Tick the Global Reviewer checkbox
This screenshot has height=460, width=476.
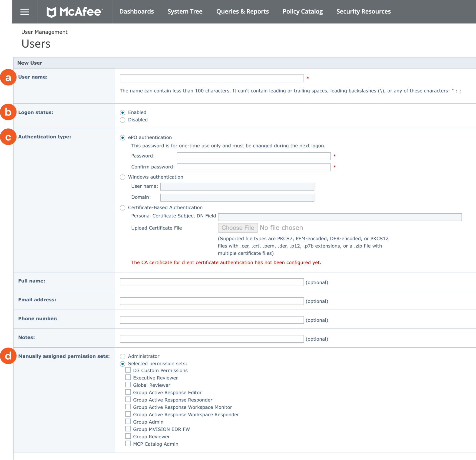coord(128,385)
